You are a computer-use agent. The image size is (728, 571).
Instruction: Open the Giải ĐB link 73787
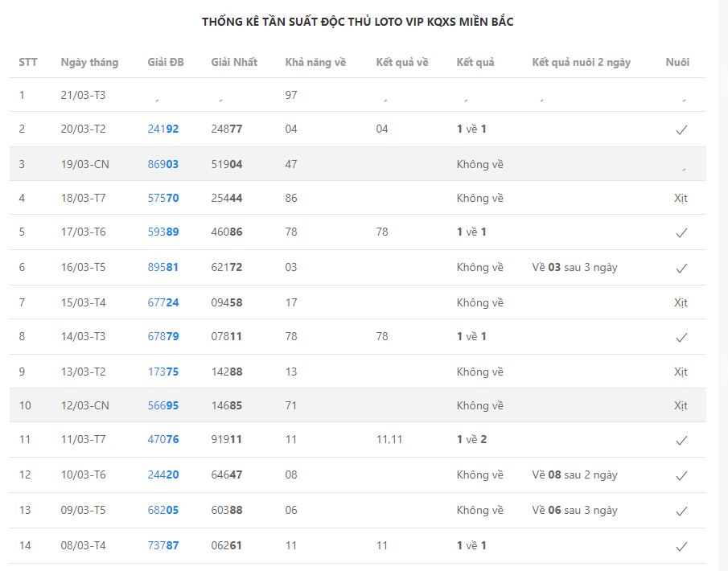[163, 545]
